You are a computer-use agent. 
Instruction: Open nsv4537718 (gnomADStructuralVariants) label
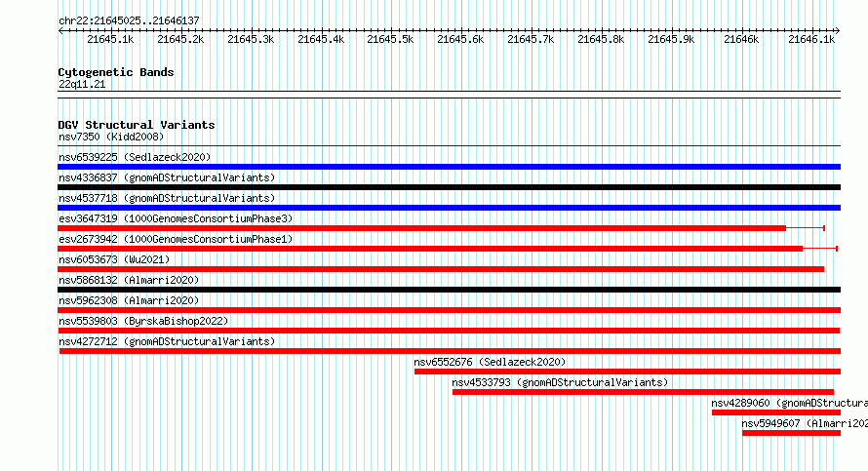pos(167,198)
